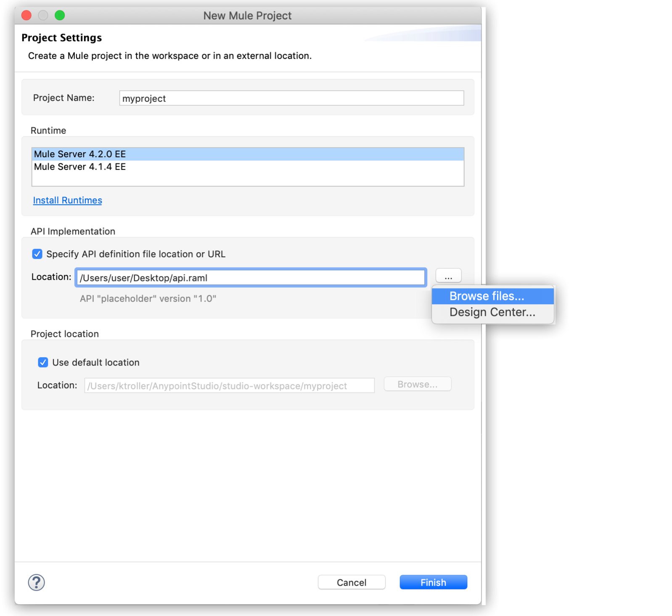The image size is (672, 616).
Task: Click into the Project Name field
Action: [291, 98]
